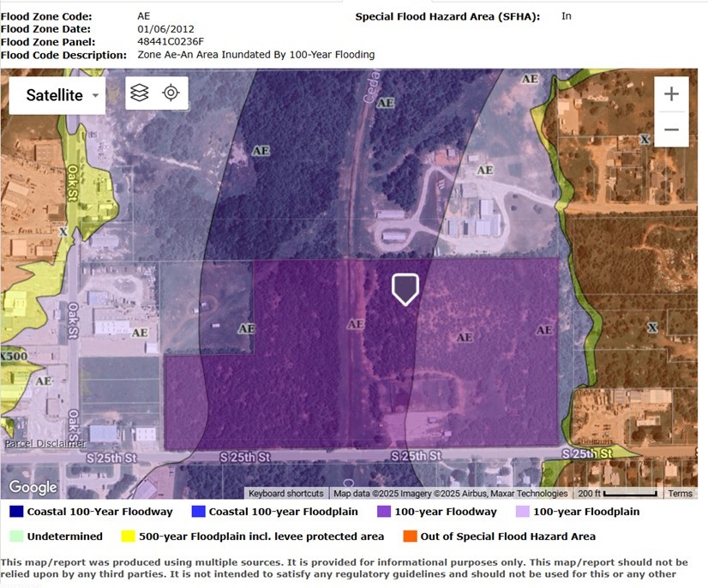Viewport: 708px width, 588px height.
Task: Click the white parcel marker pin
Action: coord(405,289)
